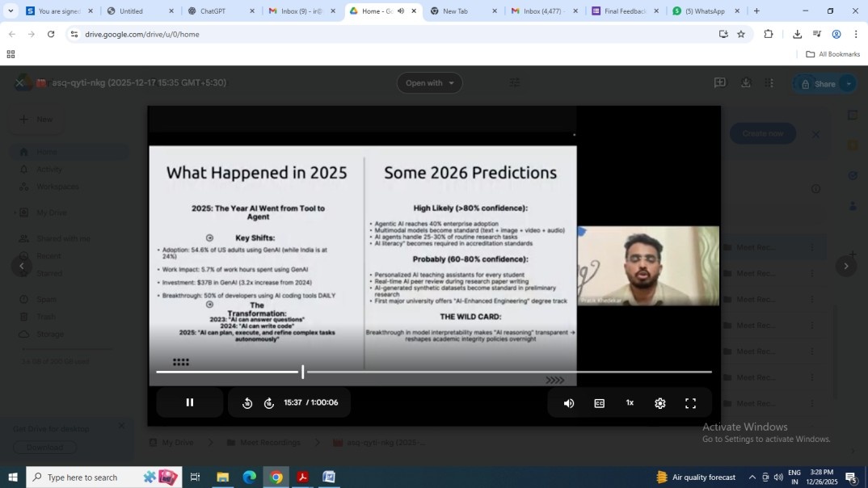Switch to the WhatsApp browser tab

click(x=703, y=11)
